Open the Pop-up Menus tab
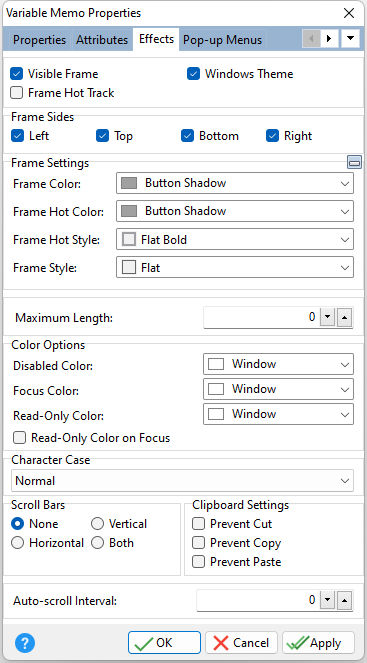 (222, 40)
